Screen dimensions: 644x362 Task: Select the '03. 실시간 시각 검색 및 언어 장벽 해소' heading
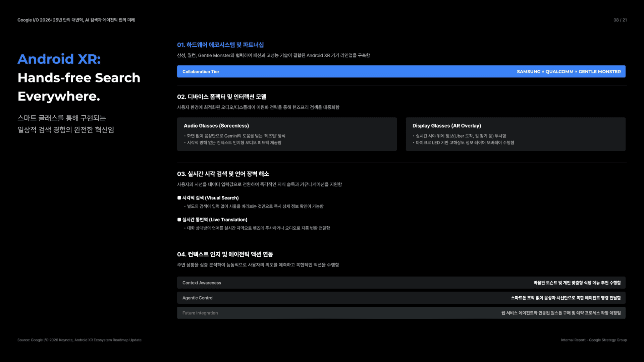(223, 174)
